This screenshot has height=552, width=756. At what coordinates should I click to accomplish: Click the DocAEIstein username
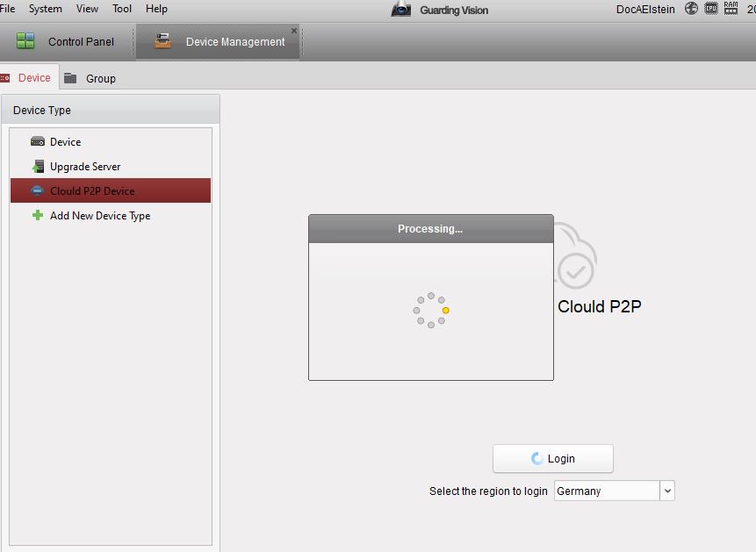click(x=645, y=9)
